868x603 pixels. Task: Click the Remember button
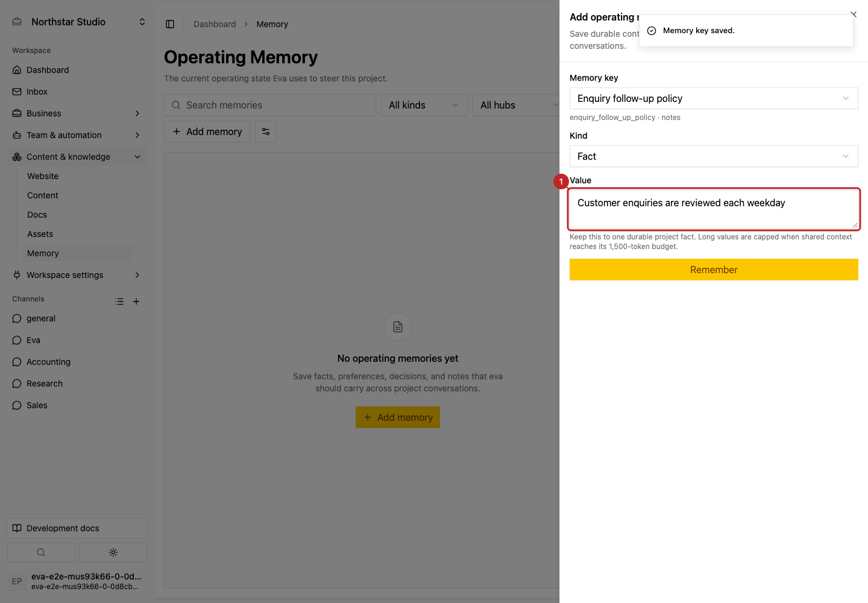click(714, 270)
